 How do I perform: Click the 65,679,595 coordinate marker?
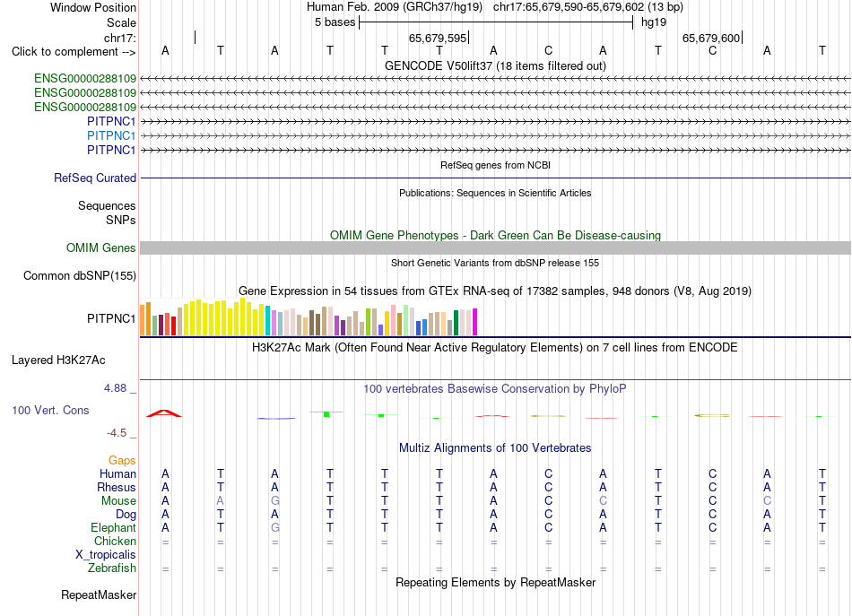(x=438, y=38)
